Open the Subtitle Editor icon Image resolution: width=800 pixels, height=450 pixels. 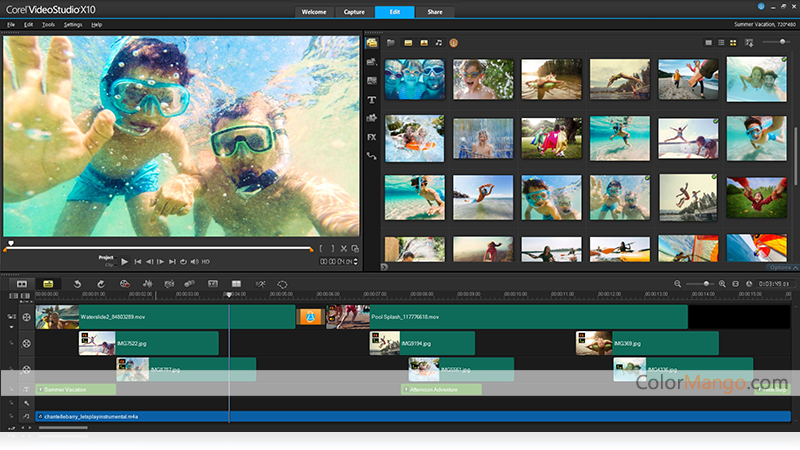pyautogui.click(x=213, y=284)
